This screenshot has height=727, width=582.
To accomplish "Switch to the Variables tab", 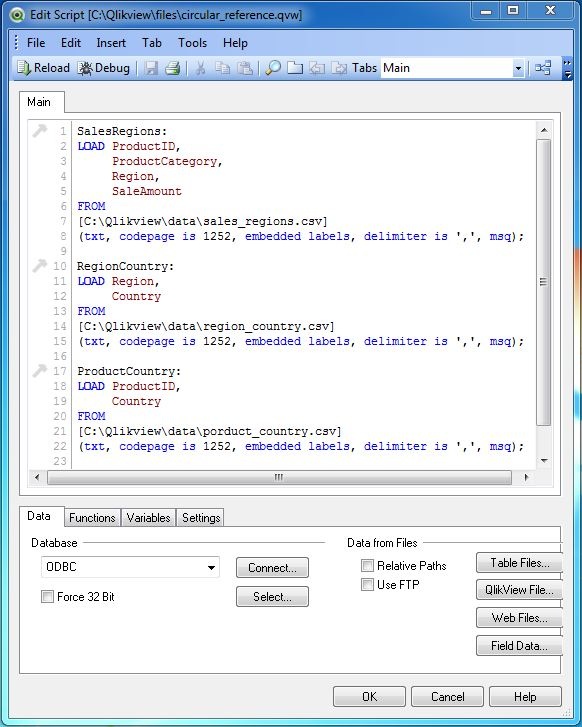I will point(148,518).
